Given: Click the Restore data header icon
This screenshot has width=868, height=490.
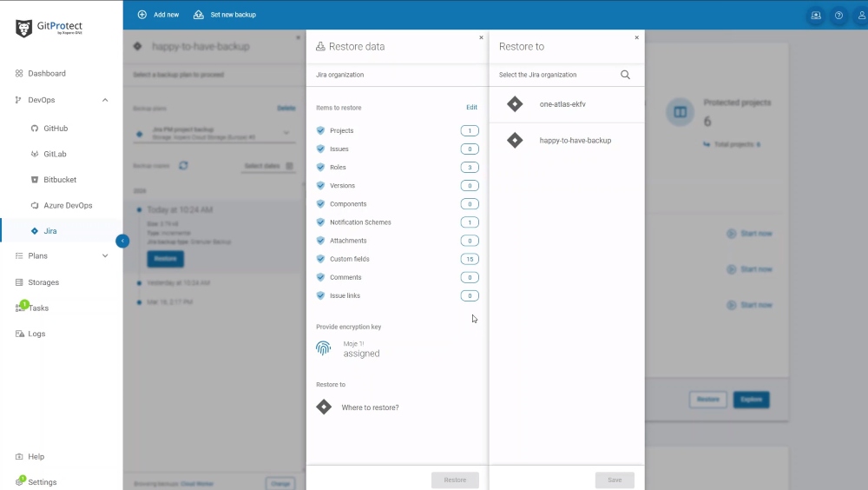Looking at the screenshot, I should click(x=320, y=47).
